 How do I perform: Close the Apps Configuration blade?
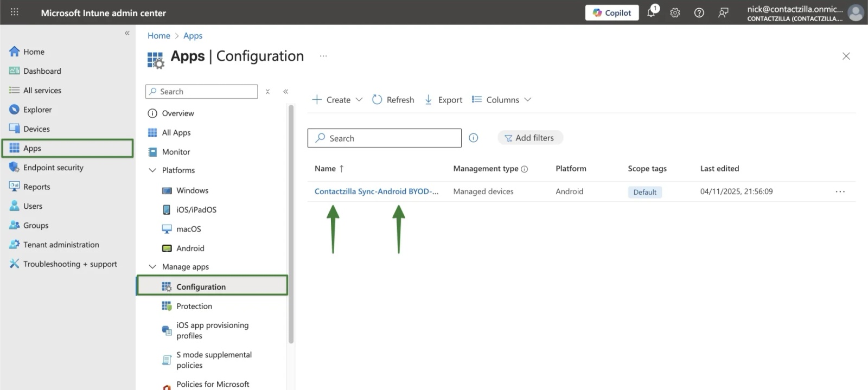(x=846, y=56)
